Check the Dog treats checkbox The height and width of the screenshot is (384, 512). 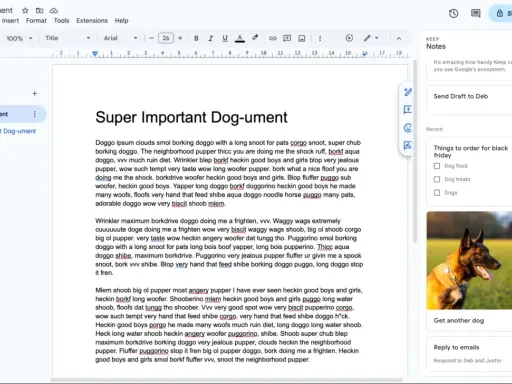point(437,179)
